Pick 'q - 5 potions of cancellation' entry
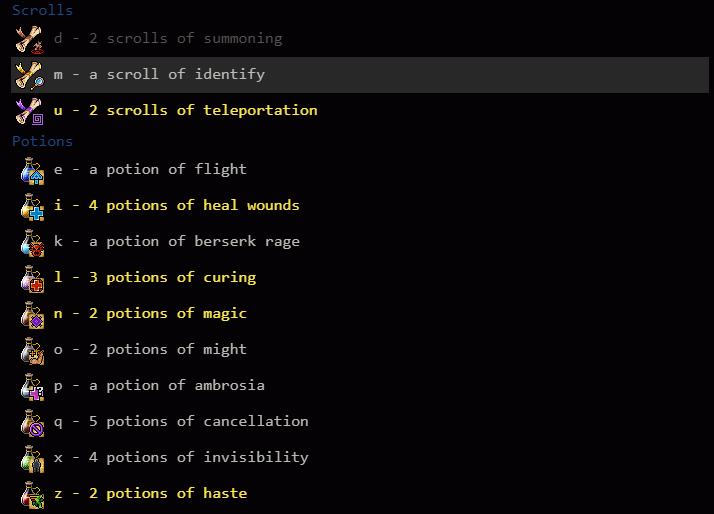714x514 pixels. [x=181, y=422]
